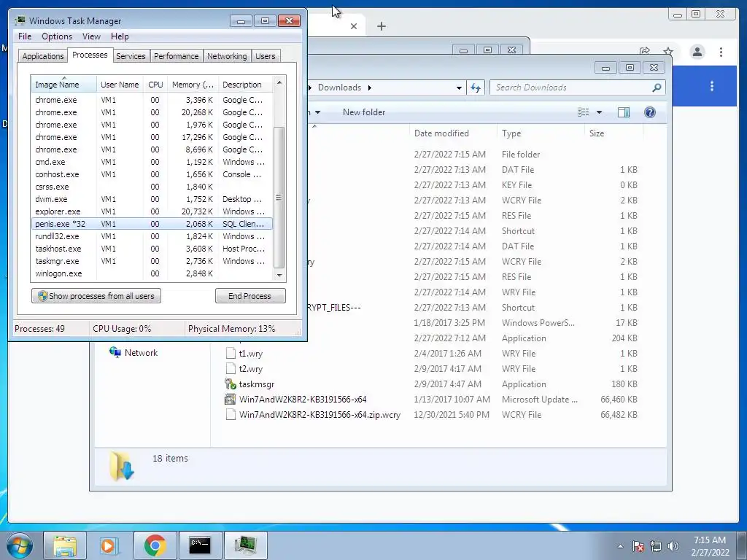Select the taskmgr.exe process row
The height and width of the screenshot is (560, 747).
pyautogui.click(x=152, y=261)
